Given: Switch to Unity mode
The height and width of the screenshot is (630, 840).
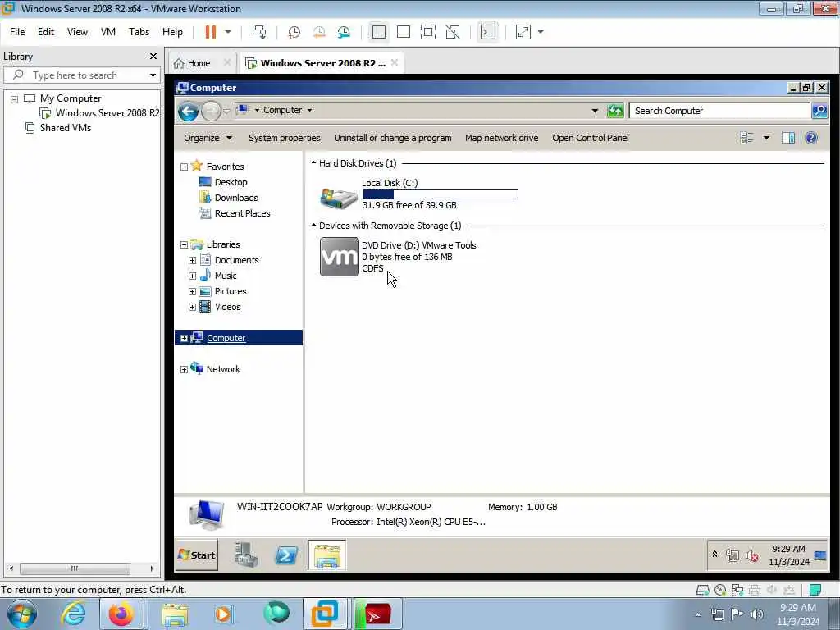Looking at the screenshot, I should tap(453, 32).
